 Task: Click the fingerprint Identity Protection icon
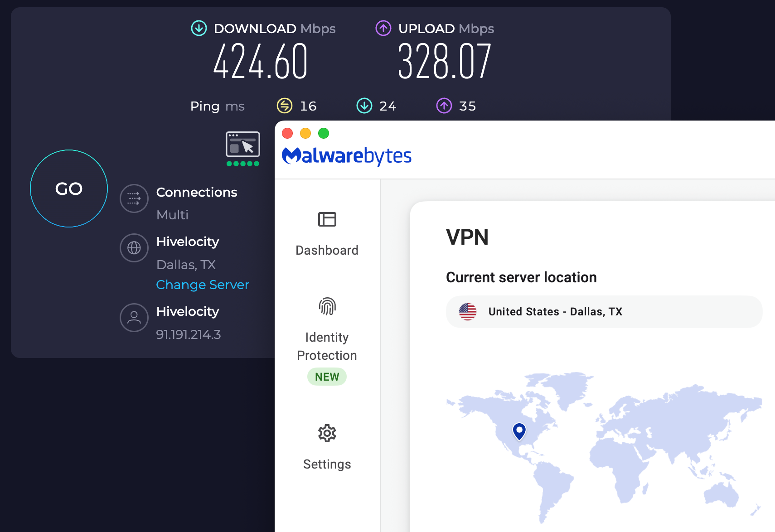tap(327, 306)
